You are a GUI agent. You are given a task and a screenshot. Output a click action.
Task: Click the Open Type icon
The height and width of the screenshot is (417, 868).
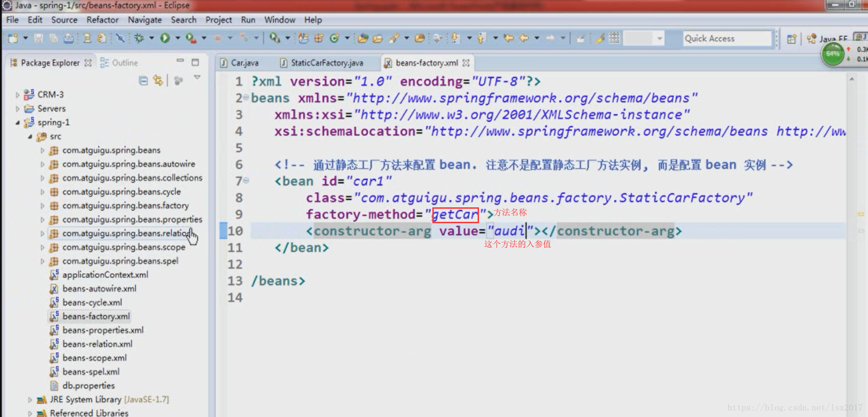point(363,38)
